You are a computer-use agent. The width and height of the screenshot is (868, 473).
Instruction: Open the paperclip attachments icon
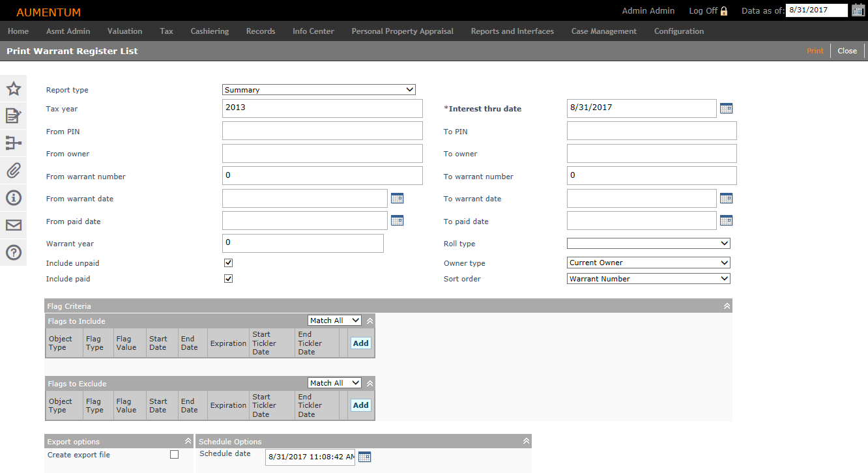pos(14,171)
